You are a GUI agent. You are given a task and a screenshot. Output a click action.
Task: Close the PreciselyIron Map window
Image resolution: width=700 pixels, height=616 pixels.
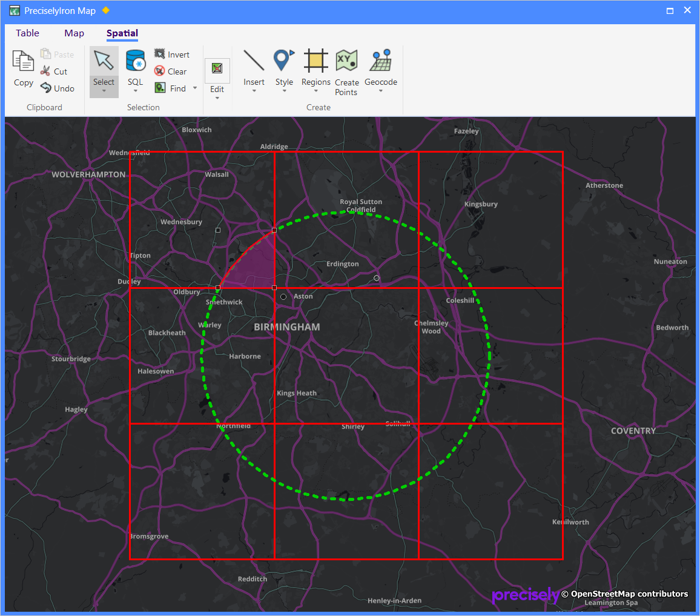point(687,10)
